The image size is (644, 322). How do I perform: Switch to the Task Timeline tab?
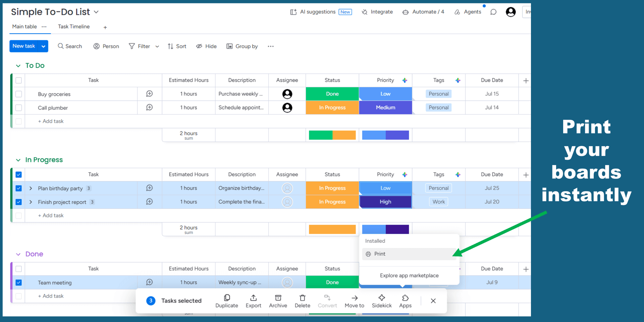point(74,26)
